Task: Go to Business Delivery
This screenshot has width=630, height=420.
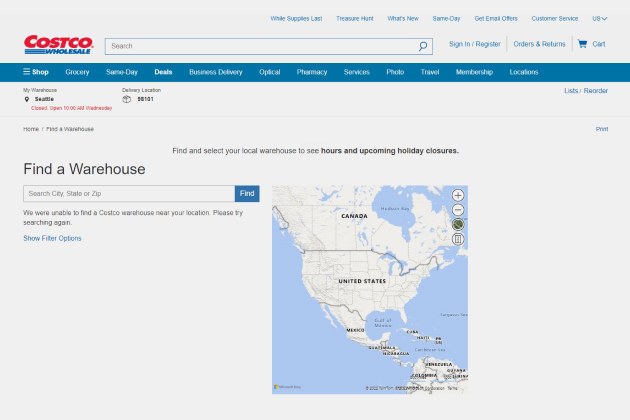Action: click(216, 72)
